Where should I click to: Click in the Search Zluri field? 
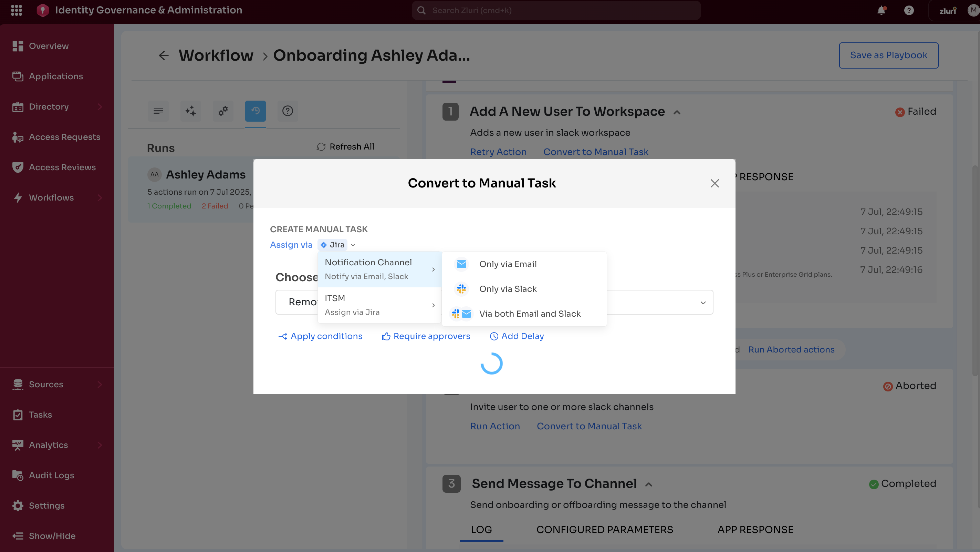pos(555,11)
